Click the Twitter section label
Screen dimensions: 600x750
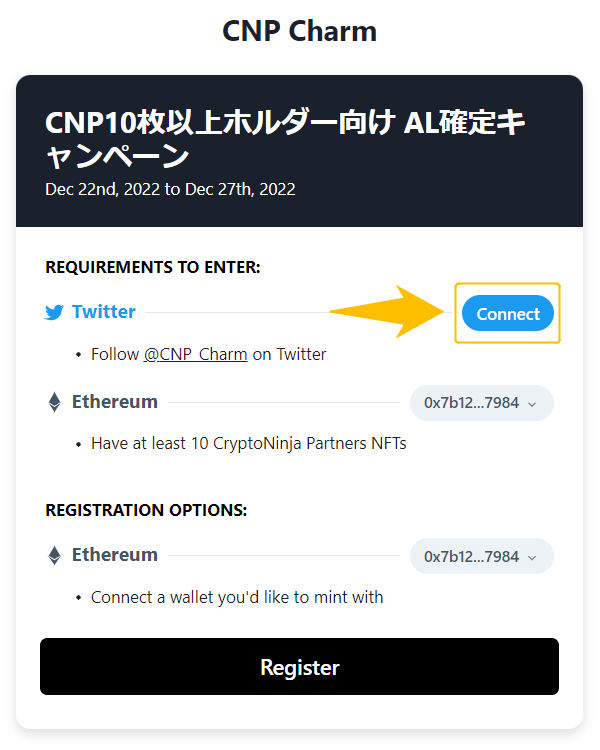click(104, 312)
